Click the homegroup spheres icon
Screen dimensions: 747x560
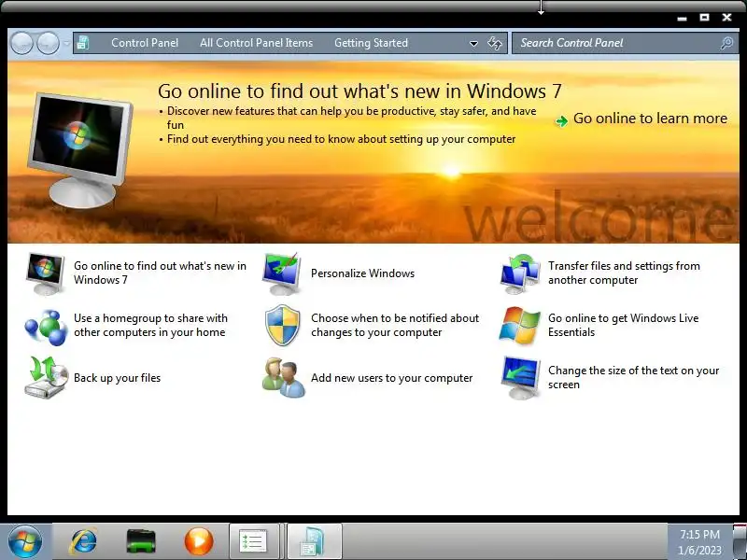[46, 328]
